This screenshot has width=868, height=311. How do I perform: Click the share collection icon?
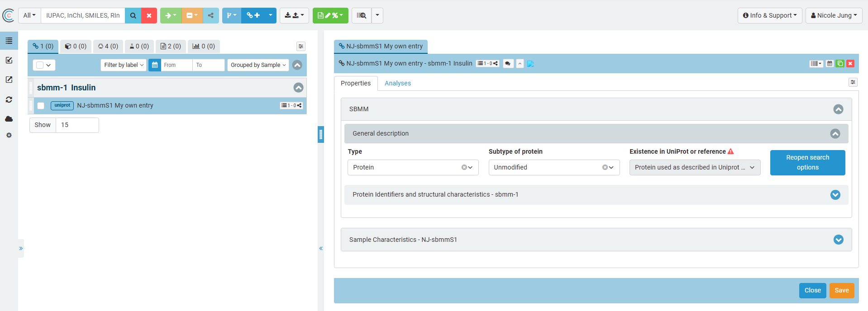pos(211,15)
